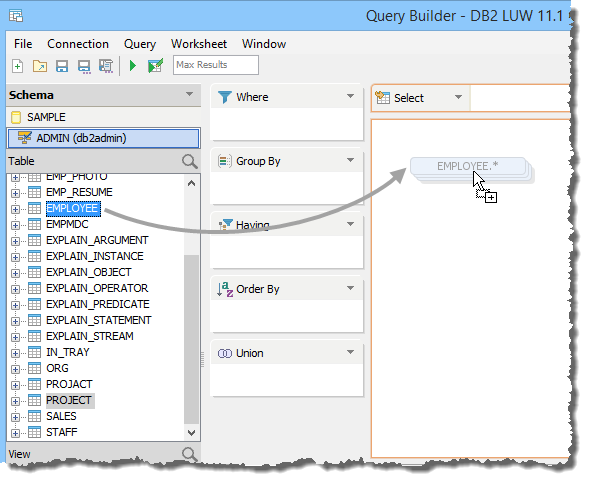Select the ADMIN (db2admin) schema
Screen dimensions: 589x481
pos(104,138)
